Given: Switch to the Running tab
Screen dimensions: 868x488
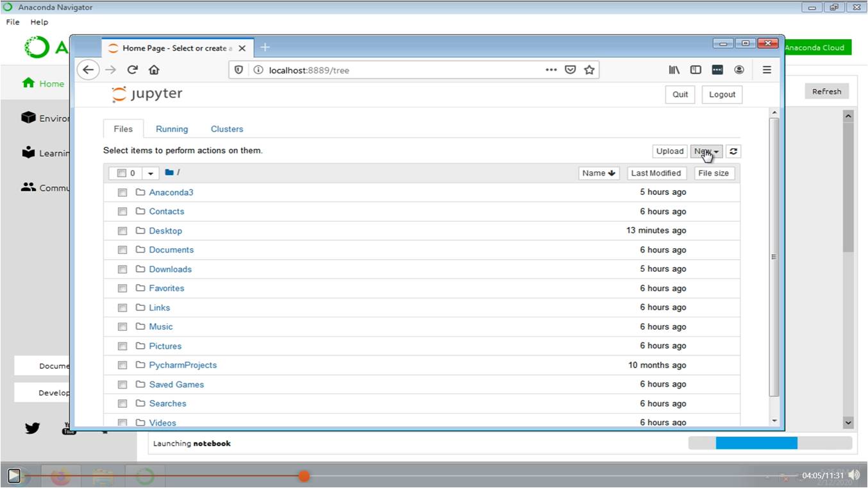Looking at the screenshot, I should [172, 129].
